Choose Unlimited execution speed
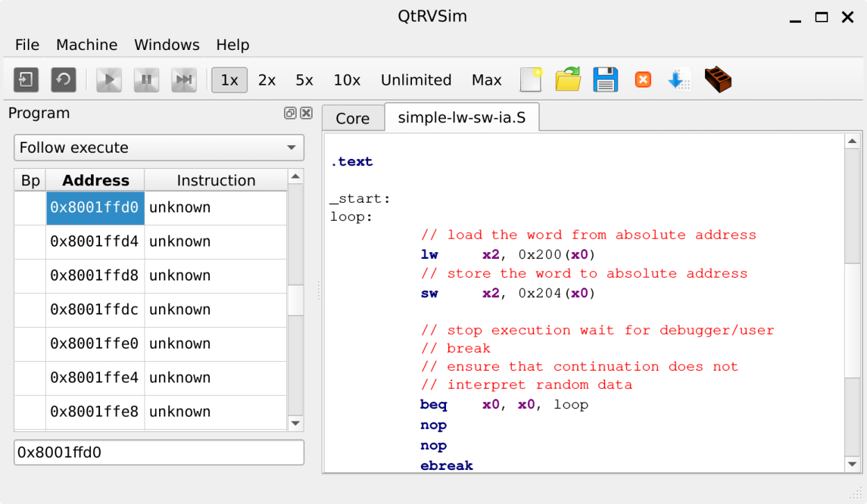The image size is (867, 504). [415, 80]
